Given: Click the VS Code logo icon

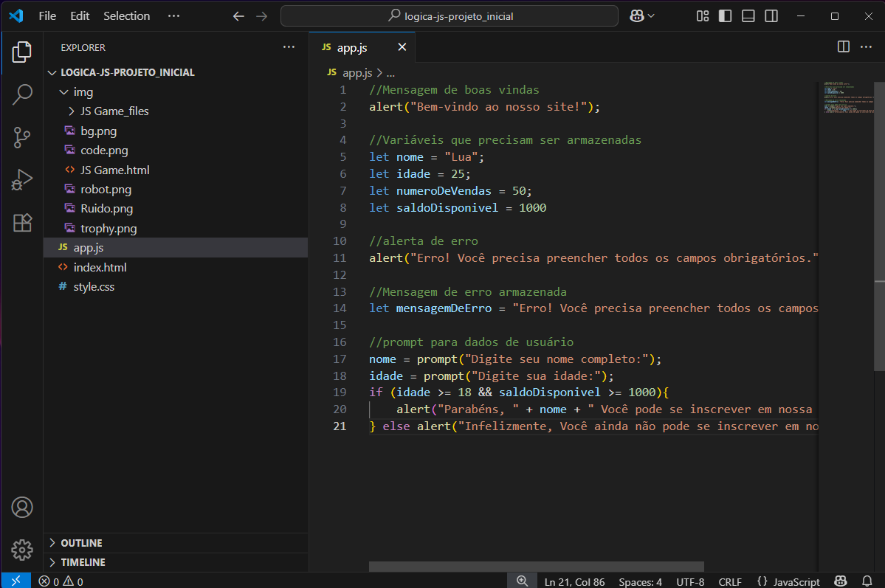Looking at the screenshot, I should 16,15.
